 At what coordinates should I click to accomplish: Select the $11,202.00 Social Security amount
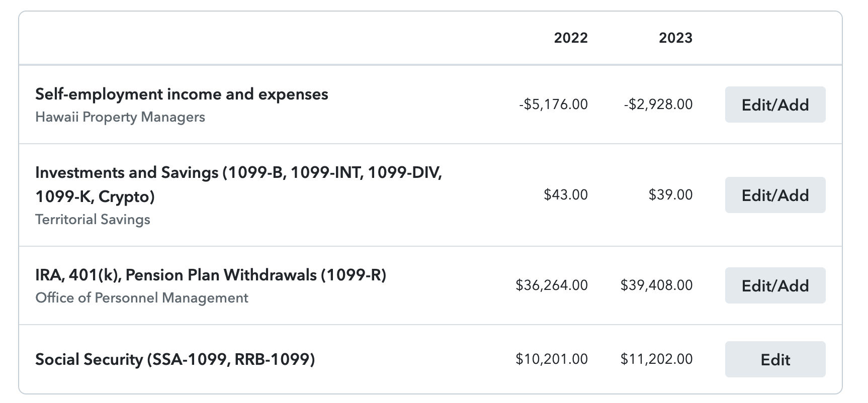coord(656,359)
